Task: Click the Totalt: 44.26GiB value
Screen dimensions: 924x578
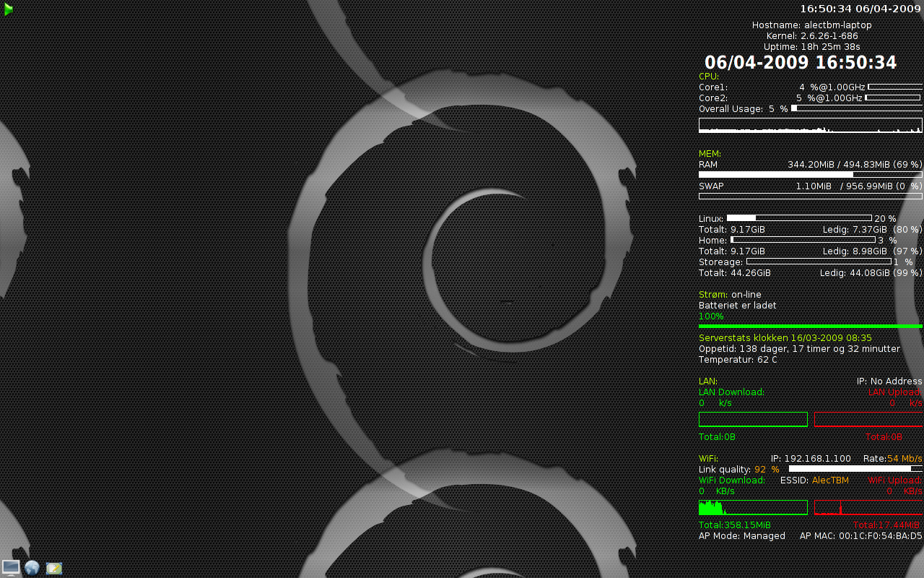Action: 735,273
